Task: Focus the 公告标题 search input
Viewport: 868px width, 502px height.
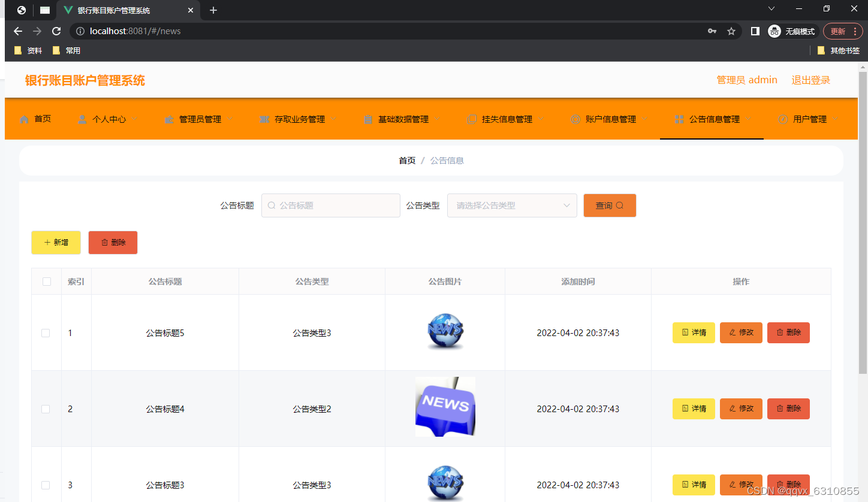Action: click(331, 205)
